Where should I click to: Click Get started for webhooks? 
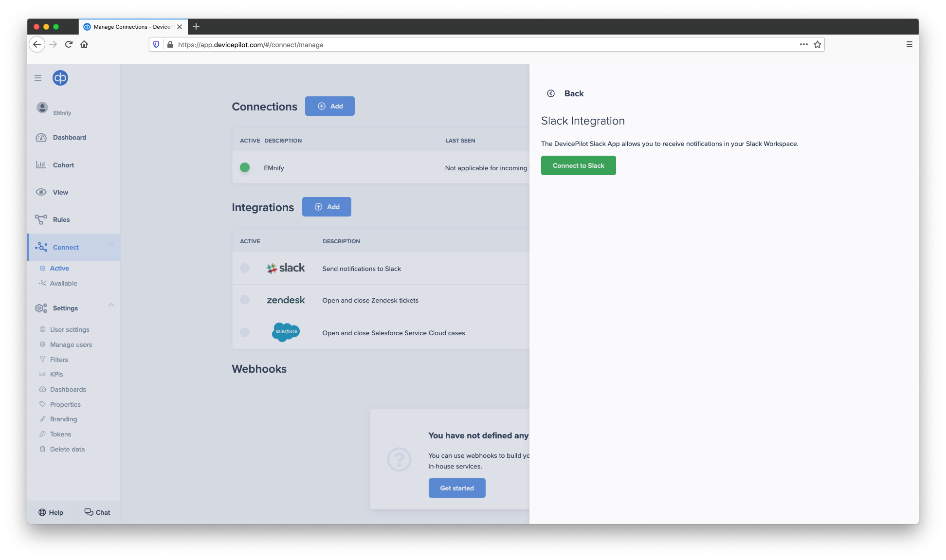457,488
